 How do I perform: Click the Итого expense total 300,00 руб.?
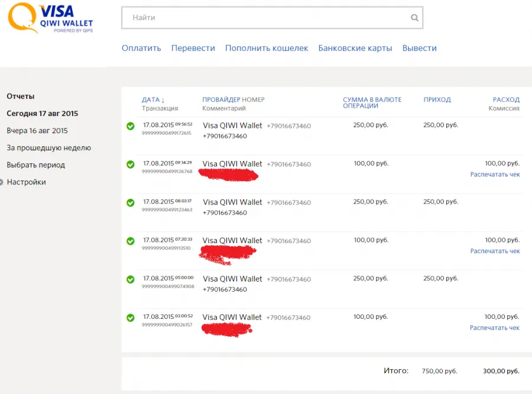point(501,372)
